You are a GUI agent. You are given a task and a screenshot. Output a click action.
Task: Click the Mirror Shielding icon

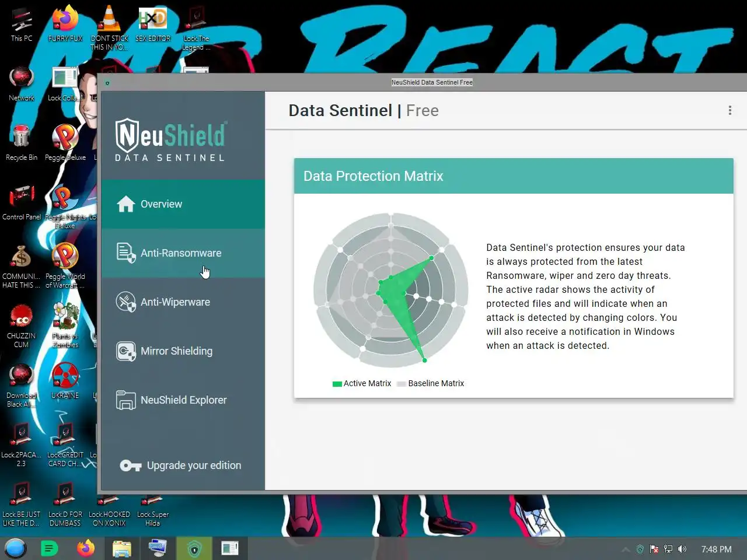[x=126, y=351]
